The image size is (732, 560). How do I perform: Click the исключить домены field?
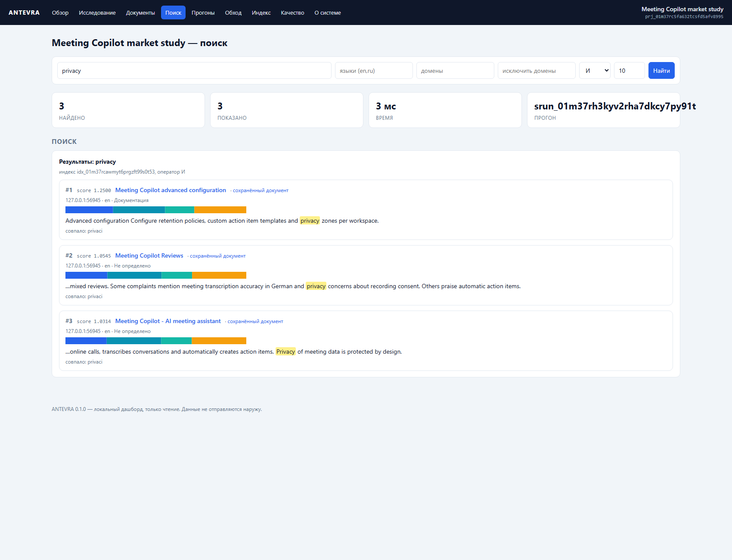[537, 71]
